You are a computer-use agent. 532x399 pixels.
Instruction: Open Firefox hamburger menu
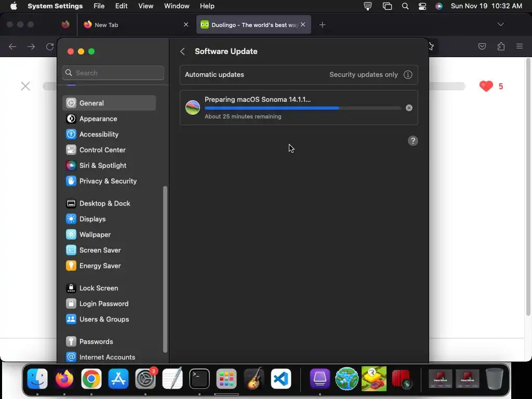(520, 46)
